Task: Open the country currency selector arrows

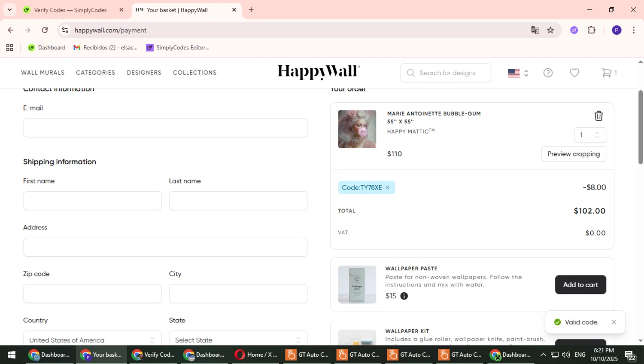Action: pyautogui.click(x=526, y=73)
